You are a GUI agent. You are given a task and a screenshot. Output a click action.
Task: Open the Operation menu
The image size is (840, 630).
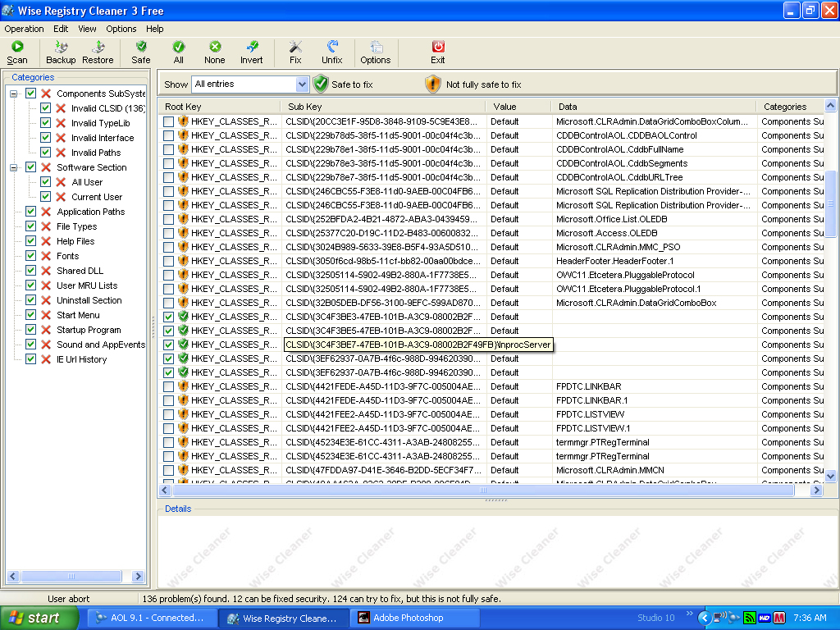tap(24, 29)
